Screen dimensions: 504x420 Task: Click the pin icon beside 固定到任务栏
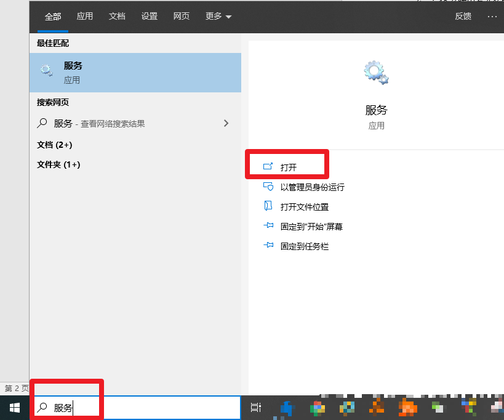click(268, 246)
